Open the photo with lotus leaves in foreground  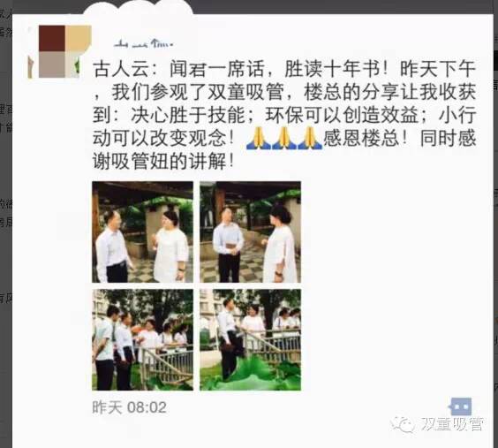pos(250,339)
